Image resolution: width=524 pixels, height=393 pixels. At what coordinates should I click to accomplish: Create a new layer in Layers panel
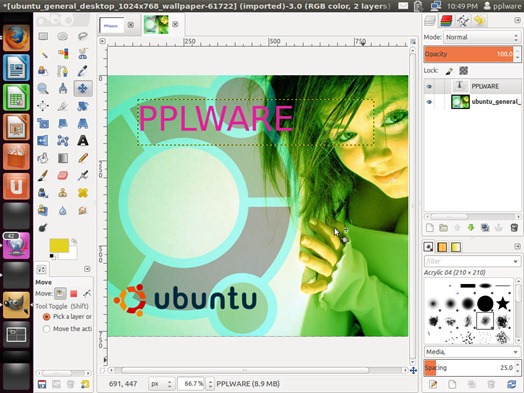click(430, 228)
